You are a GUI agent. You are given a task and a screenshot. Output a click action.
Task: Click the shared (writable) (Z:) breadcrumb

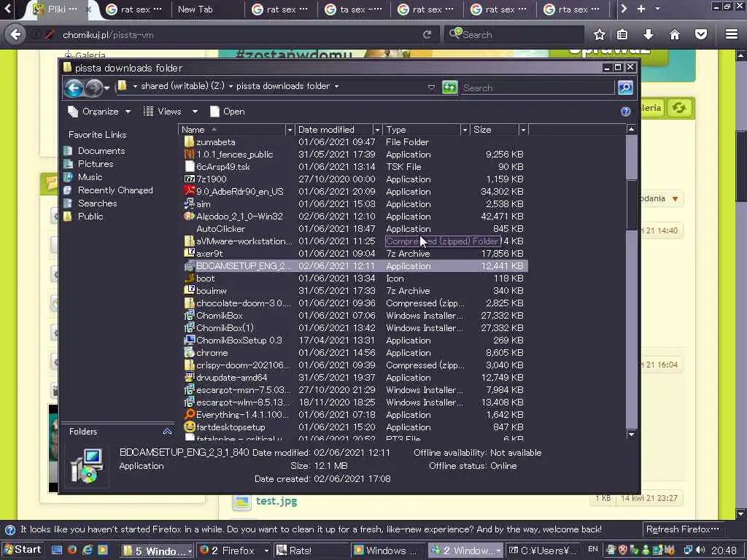pos(182,86)
